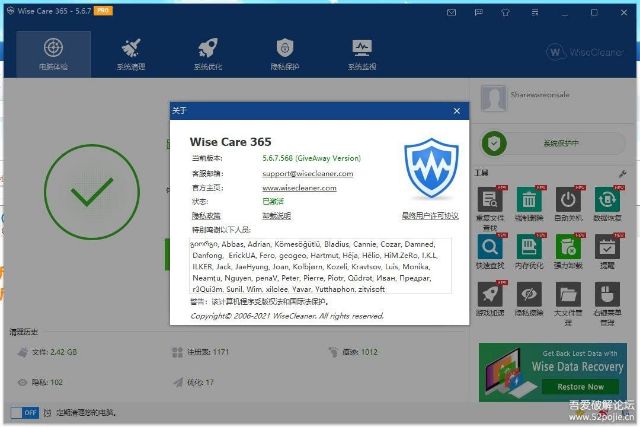Open the support@wisecleaner.com email link
This screenshot has width=640, height=427.
click(308, 173)
